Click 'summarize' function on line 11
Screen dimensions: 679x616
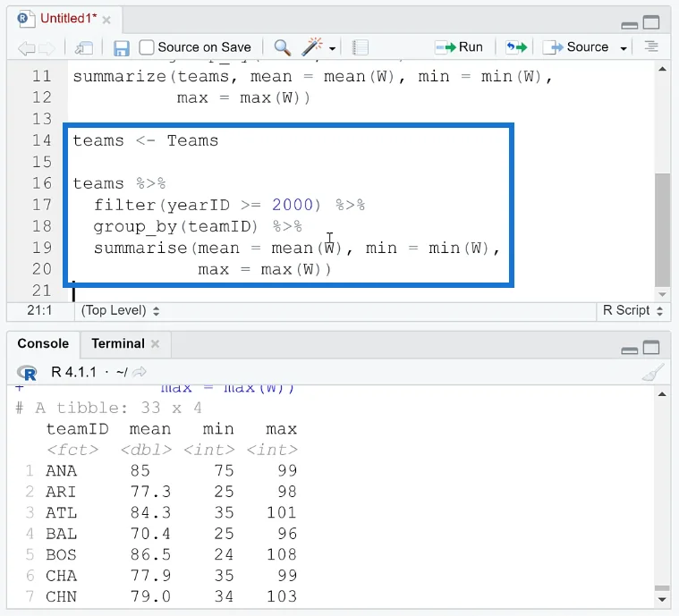pos(120,77)
